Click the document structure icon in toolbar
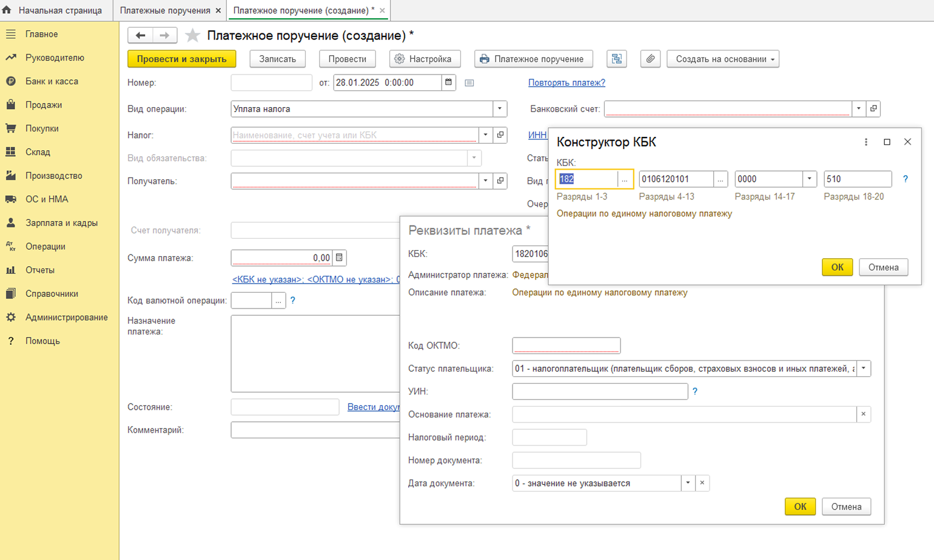Viewport: 934px width, 560px height. pos(617,59)
